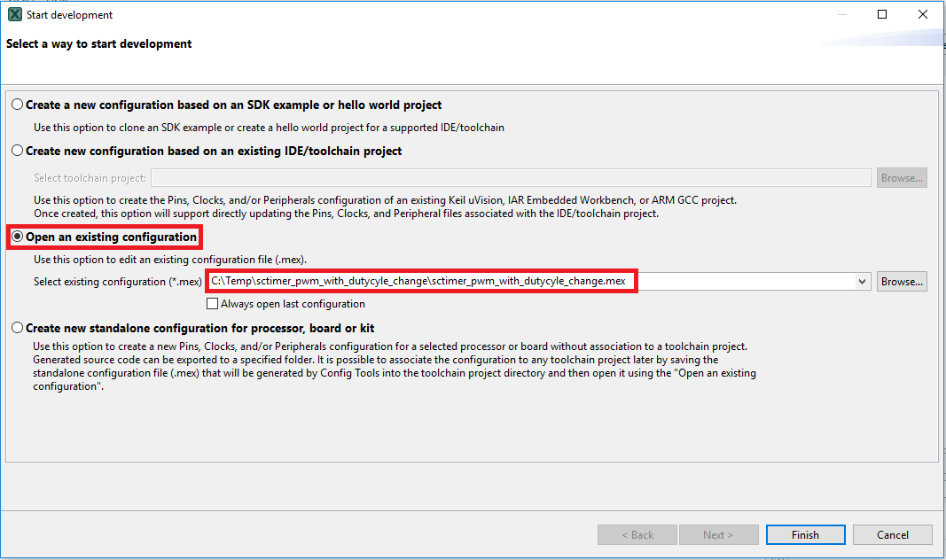Maximize the Start development dialog
The image size is (946, 560).
(882, 15)
